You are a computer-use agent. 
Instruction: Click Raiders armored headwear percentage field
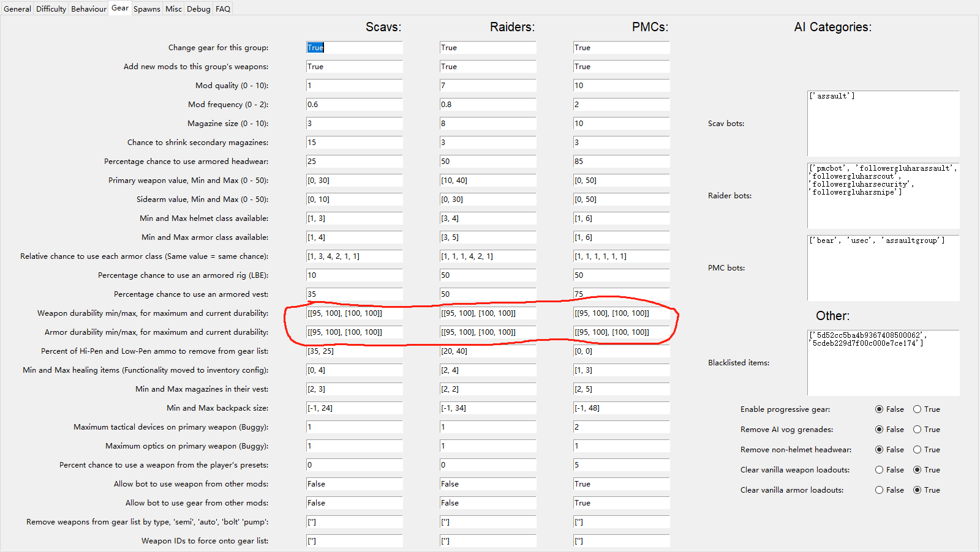coord(488,162)
